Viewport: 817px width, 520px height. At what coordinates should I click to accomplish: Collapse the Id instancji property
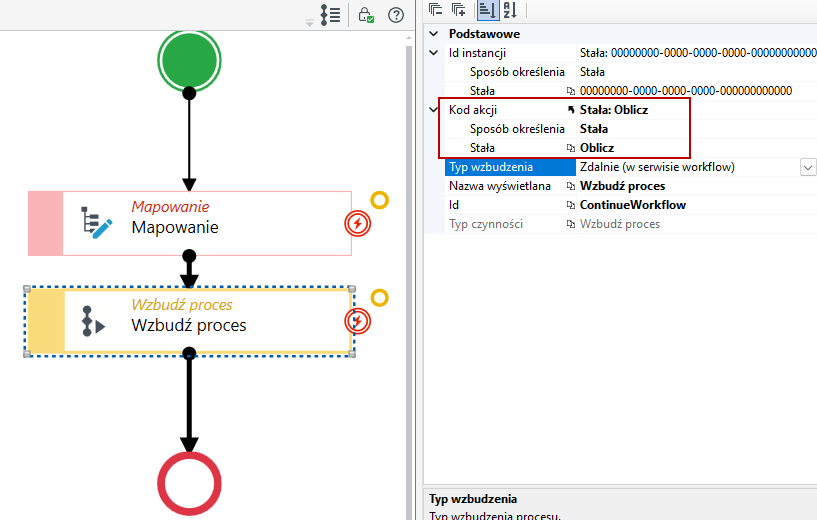pyautogui.click(x=434, y=53)
